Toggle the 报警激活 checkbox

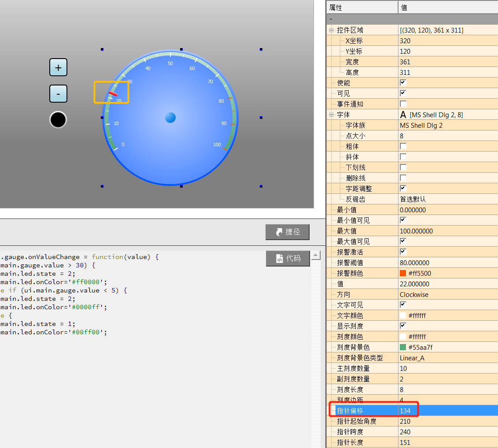coord(403,252)
